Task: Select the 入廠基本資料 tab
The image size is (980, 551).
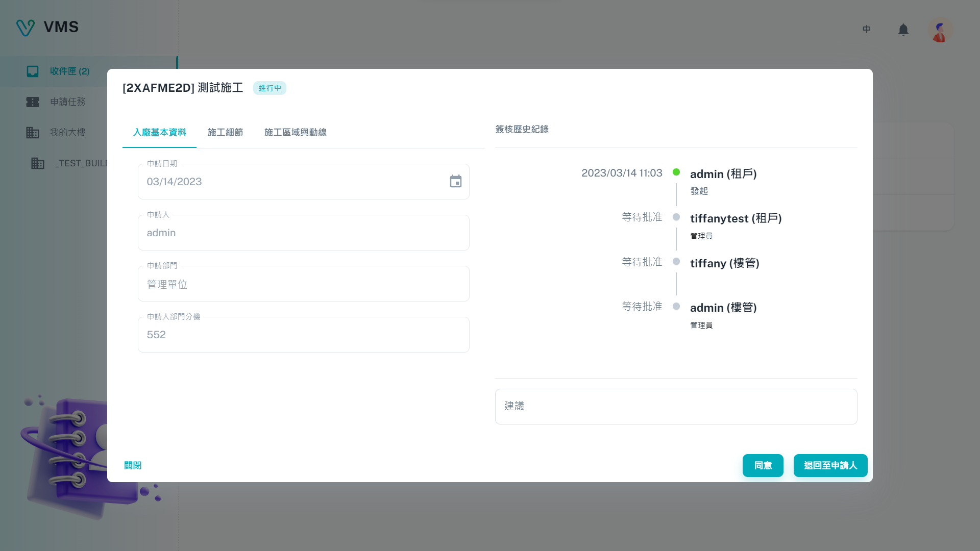Action: click(159, 133)
